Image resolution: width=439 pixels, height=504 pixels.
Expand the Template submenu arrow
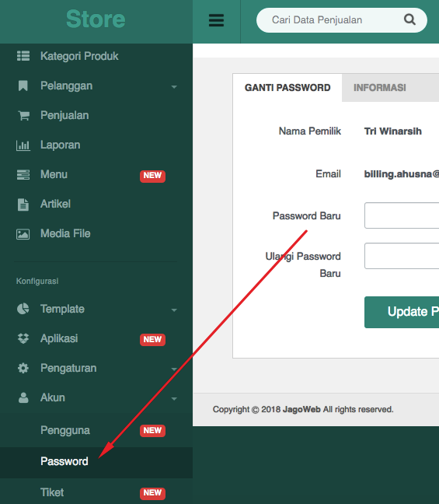point(174,310)
